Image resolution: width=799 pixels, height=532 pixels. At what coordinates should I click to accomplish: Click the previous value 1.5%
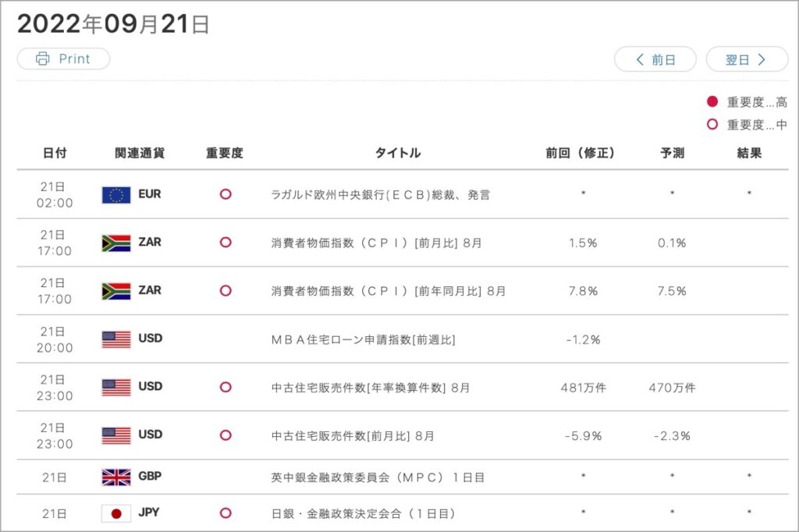tap(583, 243)
